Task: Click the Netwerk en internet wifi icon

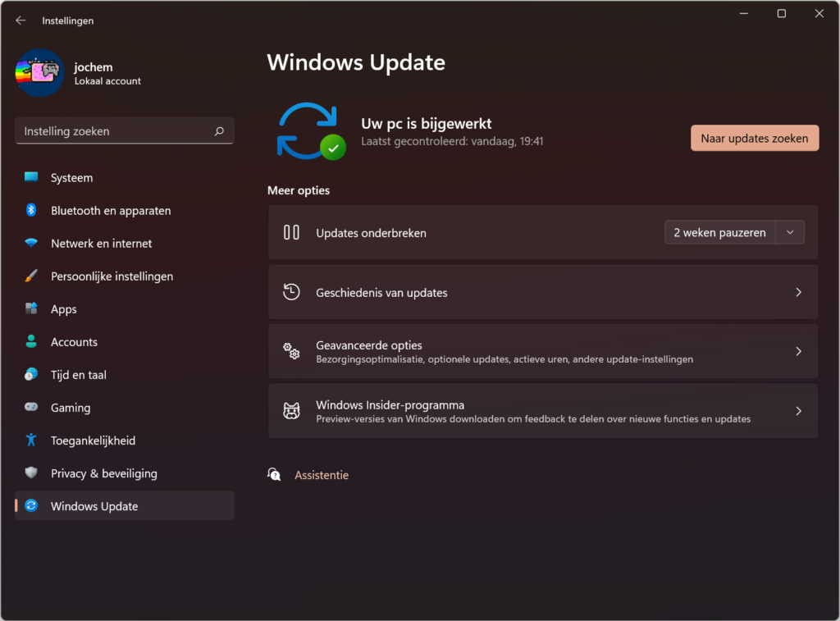Action: click(x=31, y=243)
